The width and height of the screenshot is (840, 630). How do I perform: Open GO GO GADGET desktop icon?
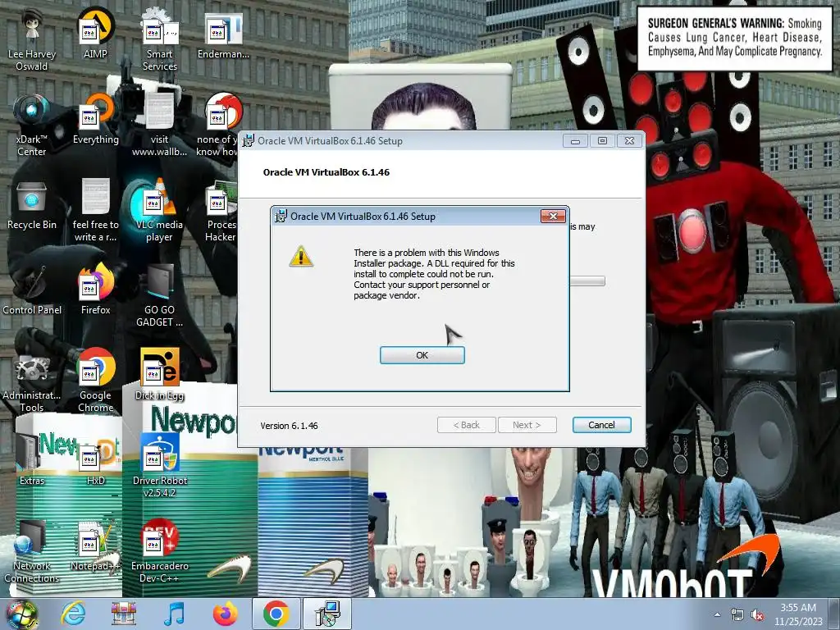[x=160, y=295]
